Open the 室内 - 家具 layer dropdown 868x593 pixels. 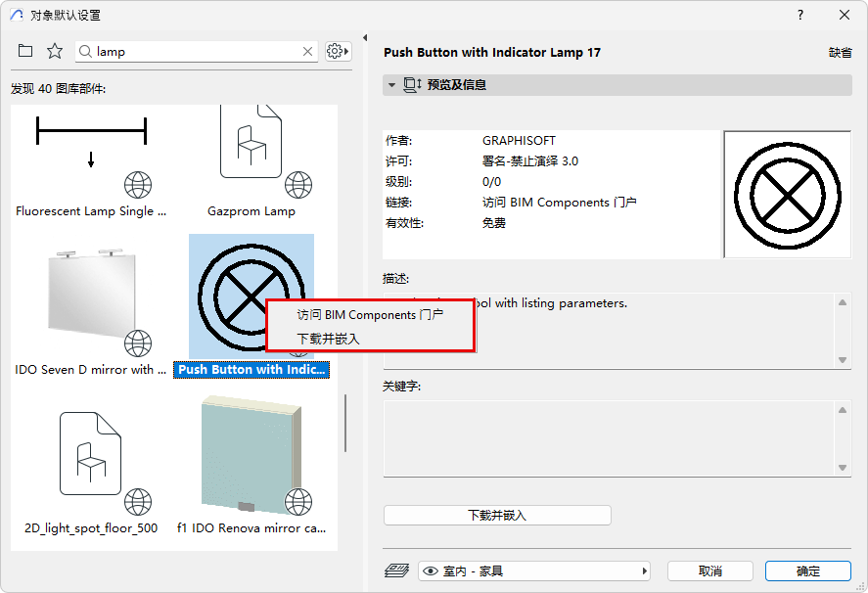tap(533, 570)
